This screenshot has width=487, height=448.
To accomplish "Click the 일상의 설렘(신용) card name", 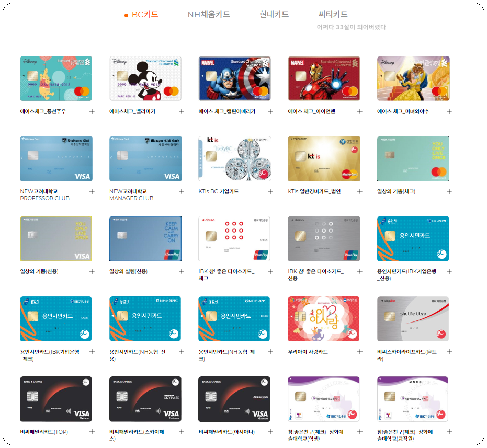I will [x=128, y=271].
